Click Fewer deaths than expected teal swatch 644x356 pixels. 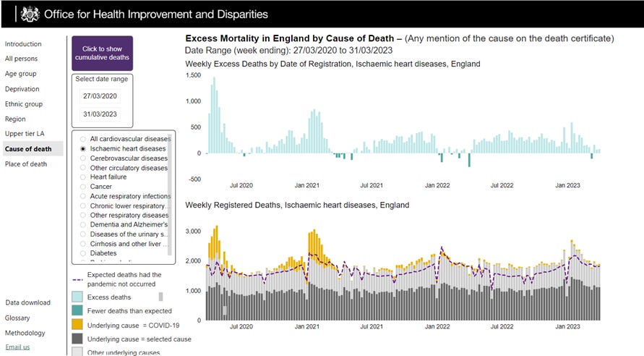tap(77, 311)
